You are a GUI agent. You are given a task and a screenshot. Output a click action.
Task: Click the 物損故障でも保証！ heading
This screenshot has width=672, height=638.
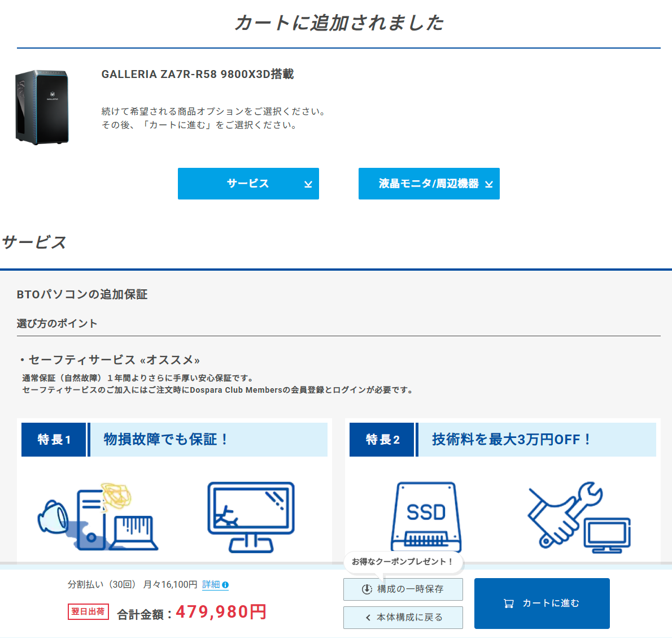click(x=165, y=440)
